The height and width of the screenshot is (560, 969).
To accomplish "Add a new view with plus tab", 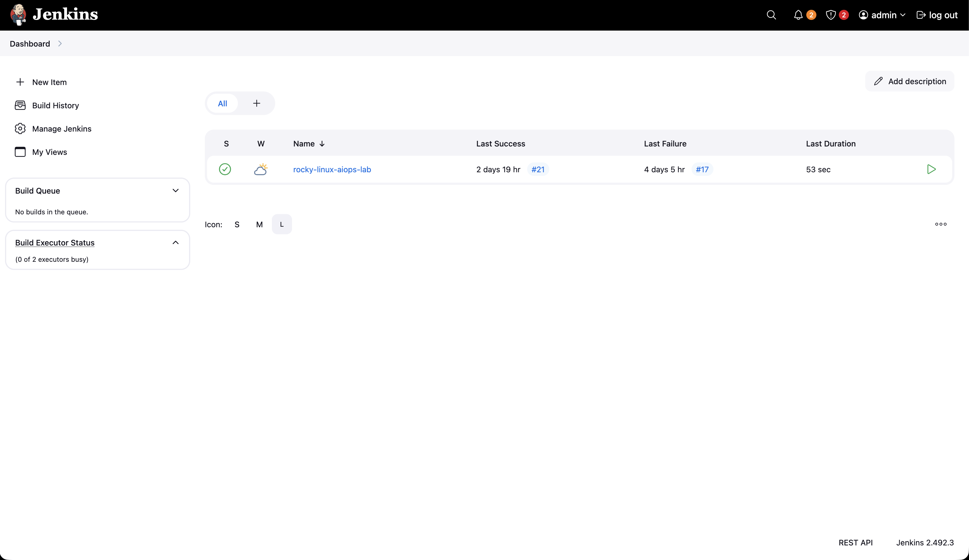I will click(256, 104).
